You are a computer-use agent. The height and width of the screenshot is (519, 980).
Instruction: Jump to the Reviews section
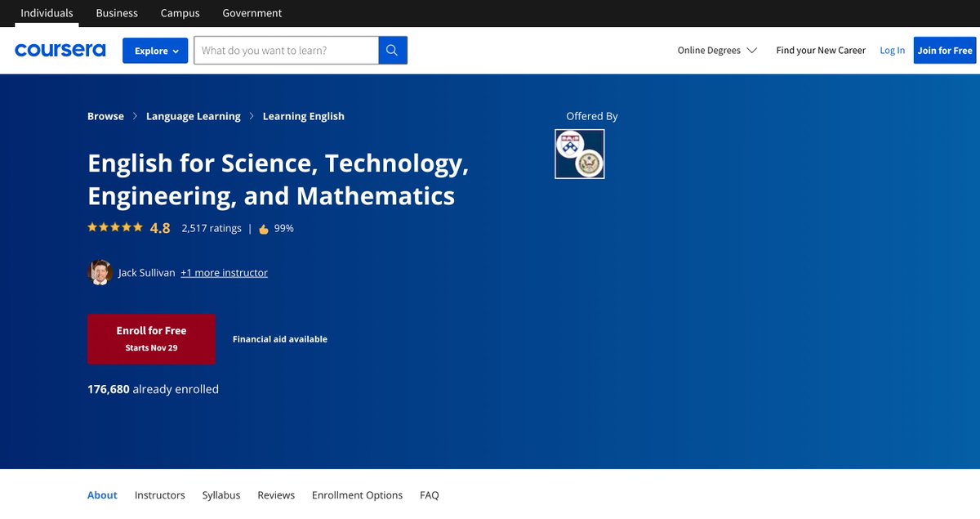pyautogui.click(x=276, y=495)
